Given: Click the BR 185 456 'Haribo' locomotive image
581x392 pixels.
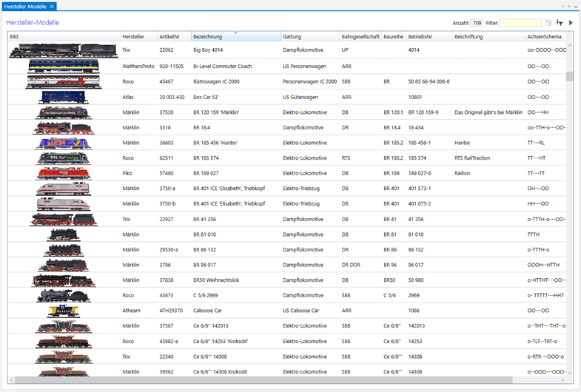Looking at the screenshot, I should click(64, 143).
